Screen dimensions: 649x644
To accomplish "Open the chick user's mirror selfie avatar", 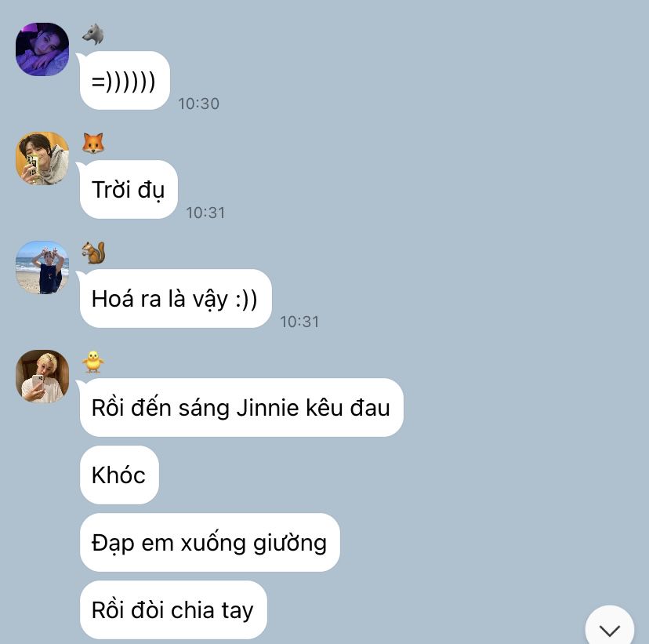I will [42, 377].
